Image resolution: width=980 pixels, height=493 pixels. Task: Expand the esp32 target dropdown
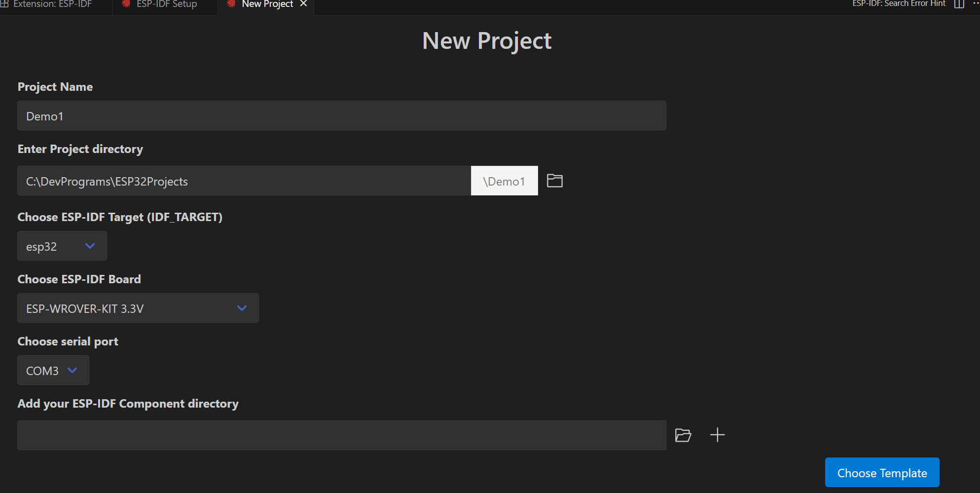pos(62,246)
